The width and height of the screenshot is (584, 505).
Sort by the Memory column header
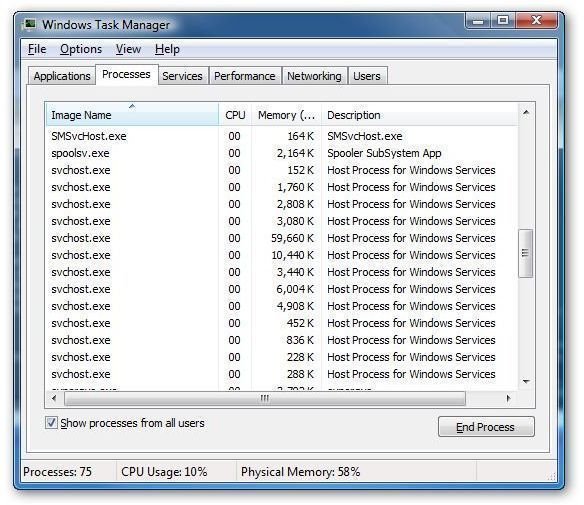click(286, 115)
